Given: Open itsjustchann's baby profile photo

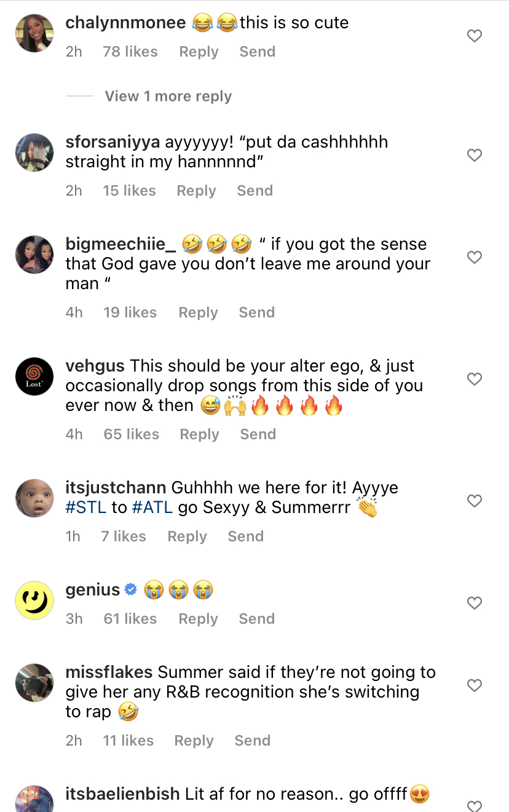Looking at the screenshot, I should [34, 498].
